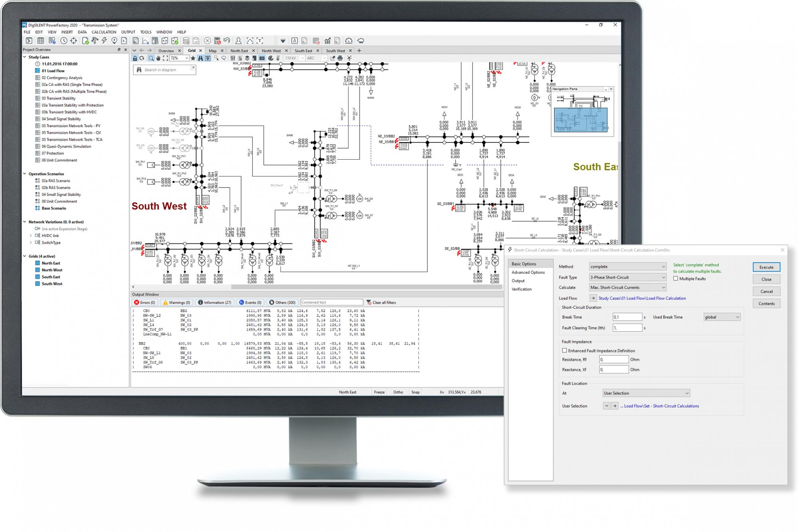Screen dimensions: 798x532
Task: Select Advanced Options page in dialog
Action: coord(528,273)
